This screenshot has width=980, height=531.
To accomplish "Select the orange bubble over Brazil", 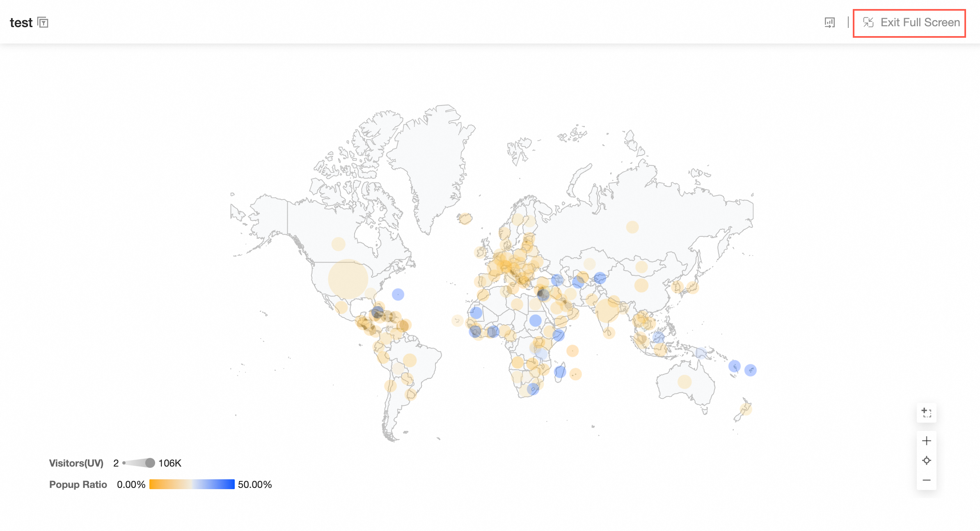I will [410, 360].
